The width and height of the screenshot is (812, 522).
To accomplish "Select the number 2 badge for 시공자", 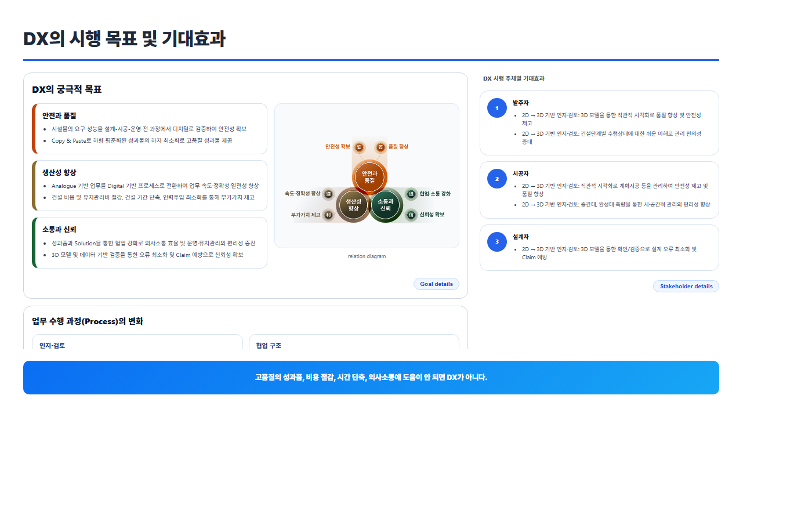I will (497, 179).
